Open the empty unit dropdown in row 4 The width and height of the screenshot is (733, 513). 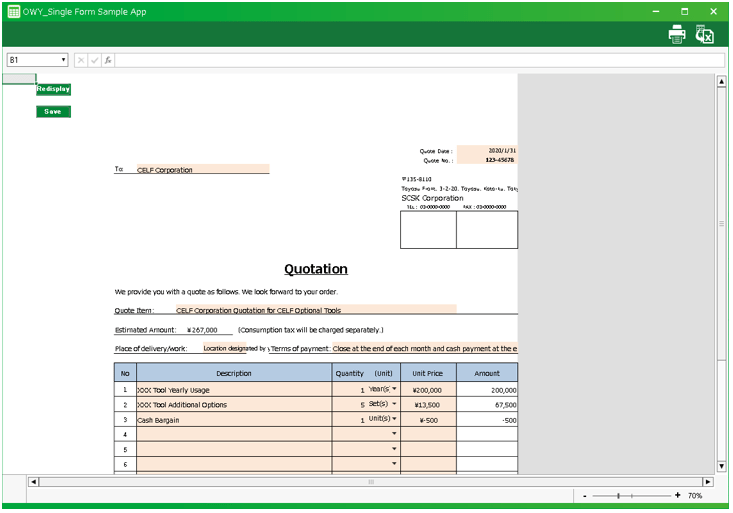394,434
